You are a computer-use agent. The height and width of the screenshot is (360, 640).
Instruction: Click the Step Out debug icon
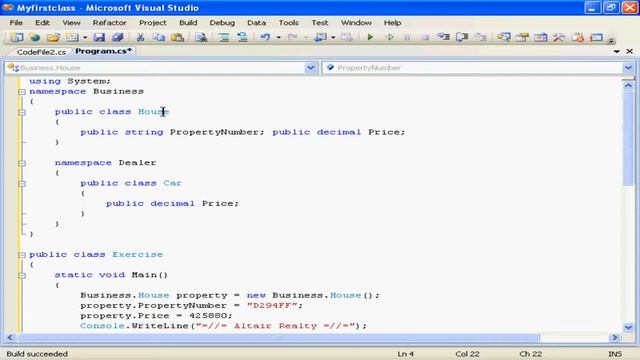[x=480, y=38]
